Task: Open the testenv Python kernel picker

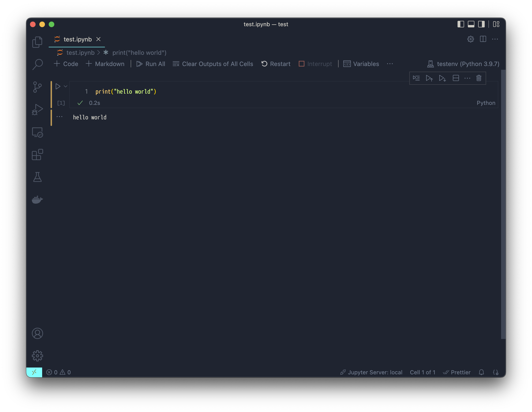Action: [x=463, y=64]
